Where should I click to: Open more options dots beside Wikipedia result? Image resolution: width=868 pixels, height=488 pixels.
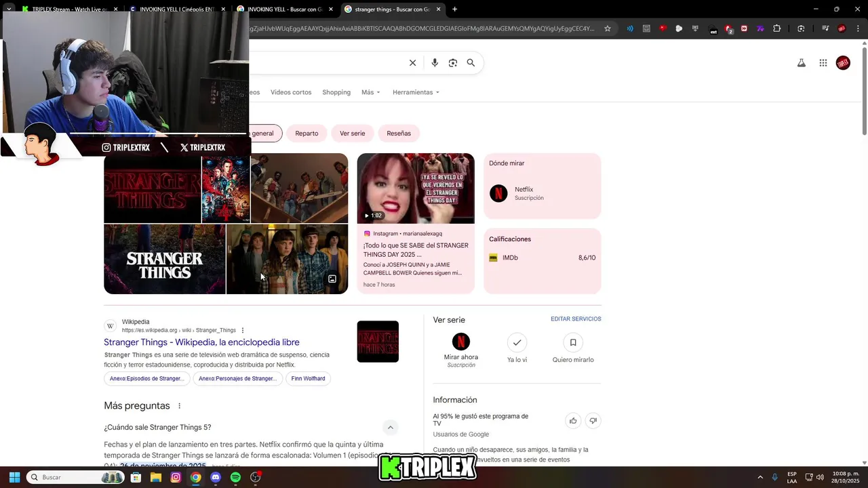pos(243,330)
